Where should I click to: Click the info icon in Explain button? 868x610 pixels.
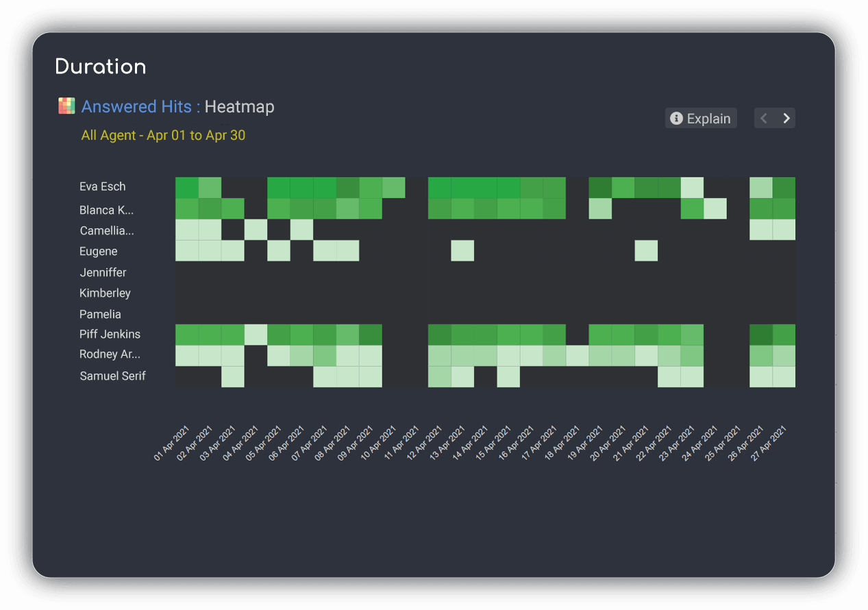pyautogui.click(x=676, y=119)
